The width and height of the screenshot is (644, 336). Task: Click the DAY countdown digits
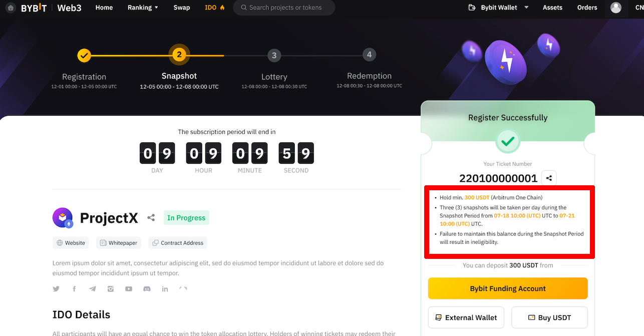(157, 153)
